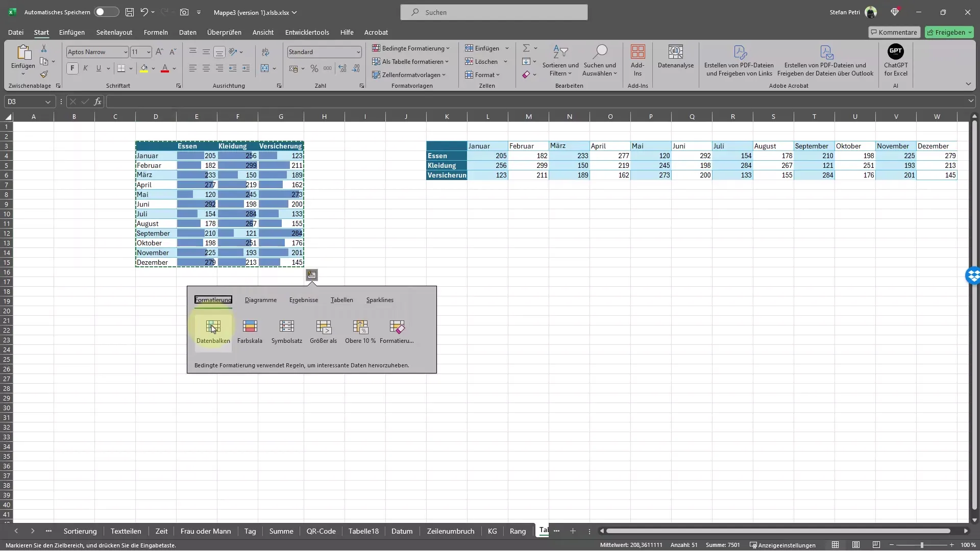Select the Diagramme tab in popup

[x=260, y=299]
